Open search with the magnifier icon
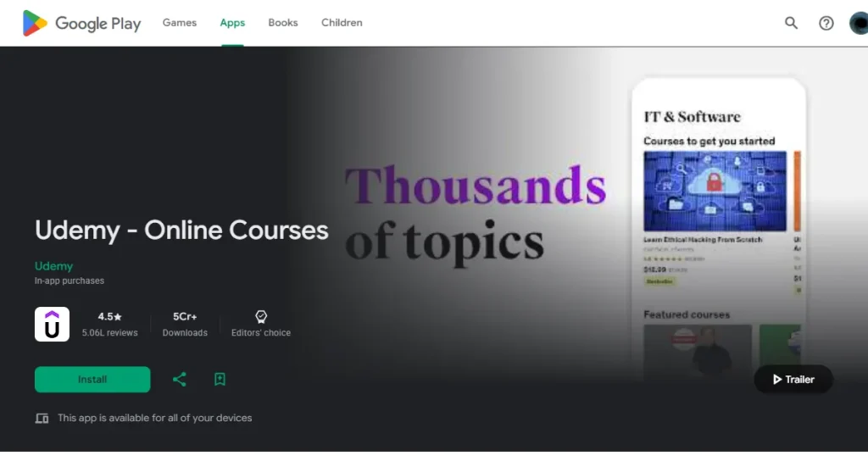The image size is (868, 456). coord(791,23)
